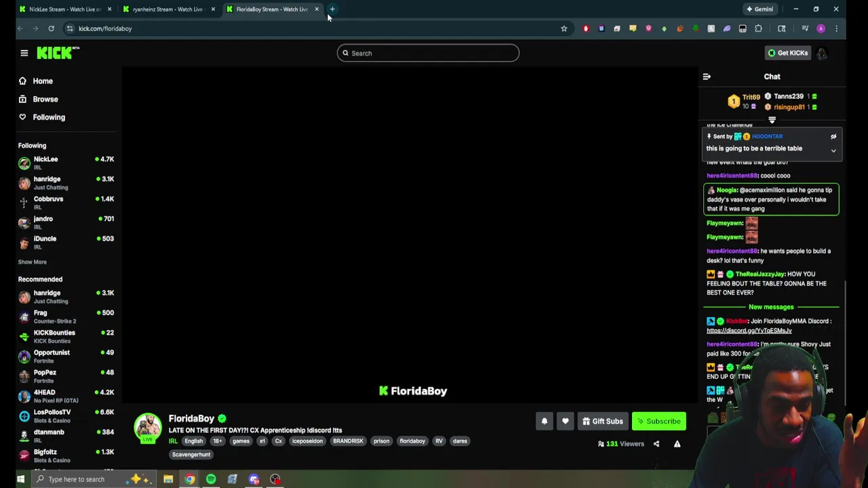
Task: Open dtanmanb recommended channel
Action: coord(66,436)
